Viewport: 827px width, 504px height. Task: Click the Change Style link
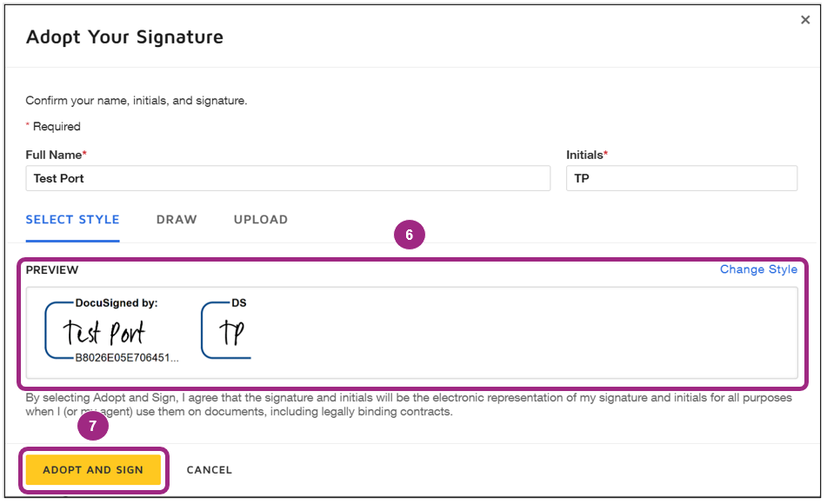(758, 269)
